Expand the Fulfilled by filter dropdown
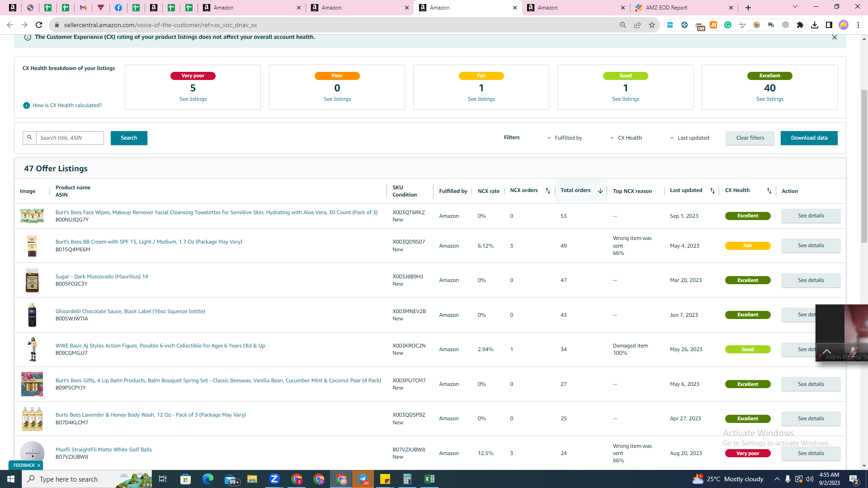The image size is (868, 488). (x=565, y=138)
